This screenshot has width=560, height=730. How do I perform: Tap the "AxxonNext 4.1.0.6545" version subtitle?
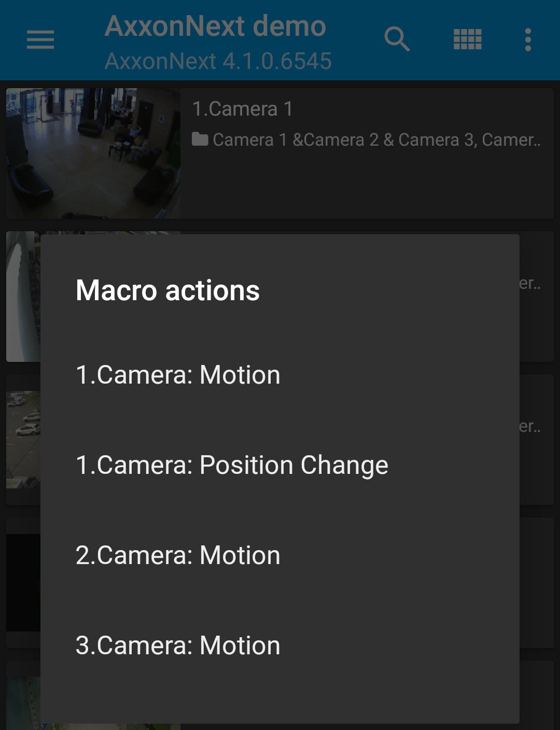pos(218,61)
